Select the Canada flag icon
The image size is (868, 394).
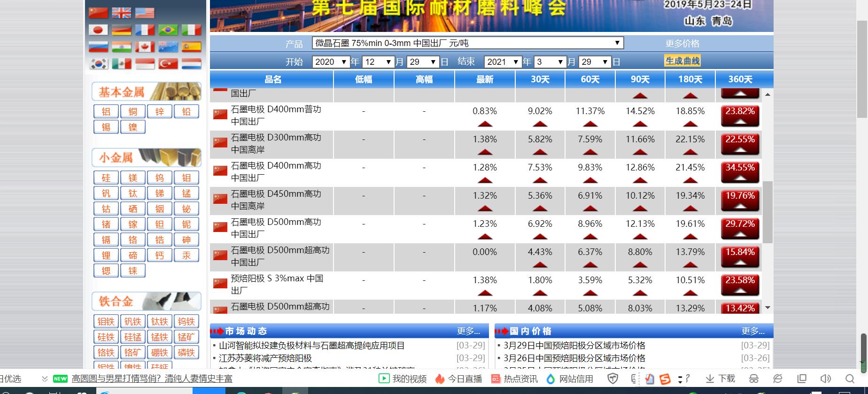click(x=145, y=47)
